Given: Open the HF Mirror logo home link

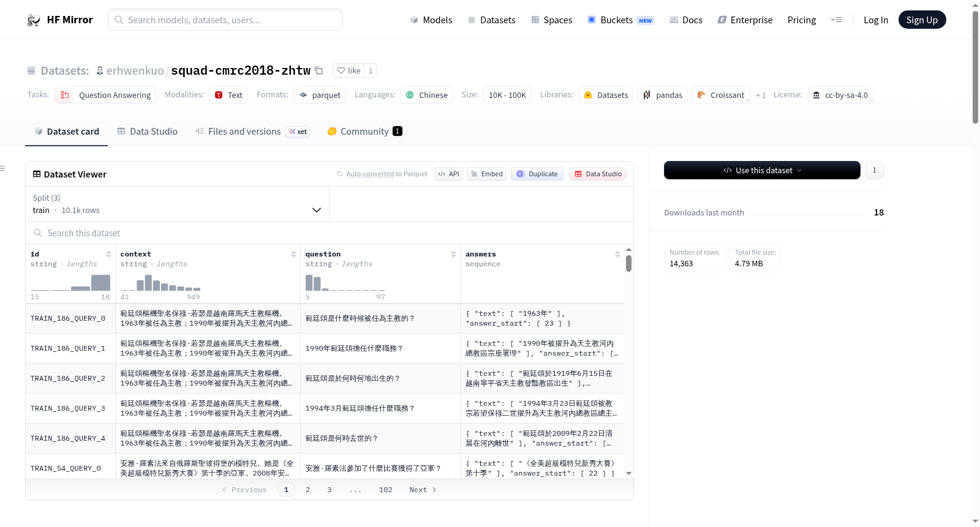Looking at the screenshot, I should point(60,20).
